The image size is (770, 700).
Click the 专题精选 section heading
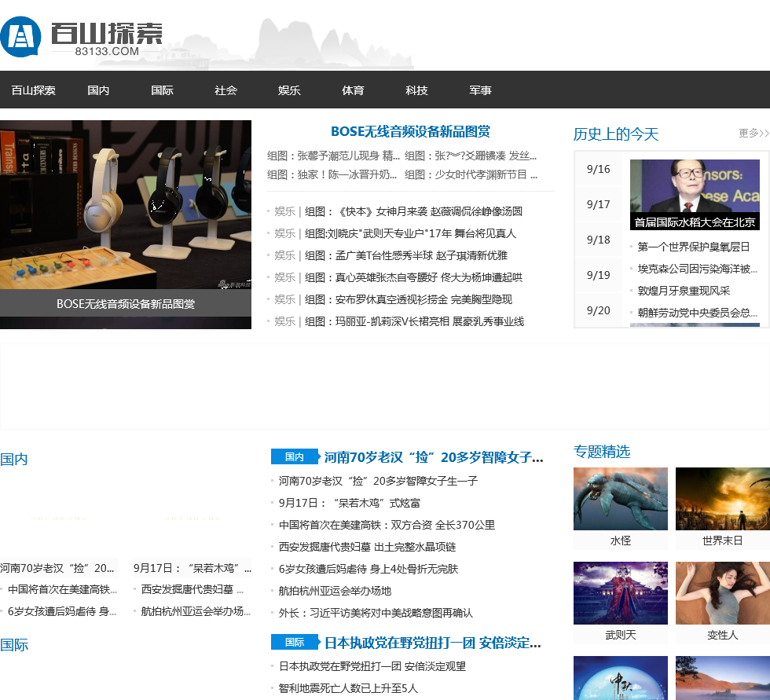[602, 452]
